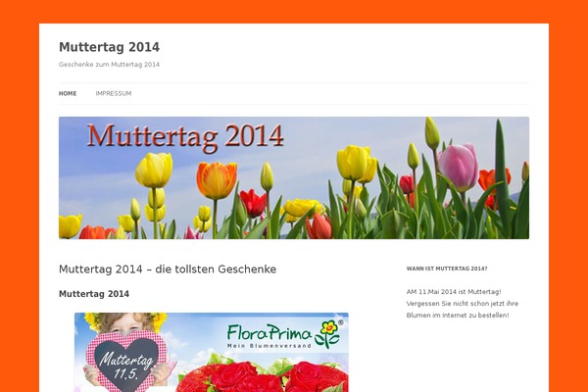
Task: Click the Muttertag 2014 site title
Action: [109, 47]
